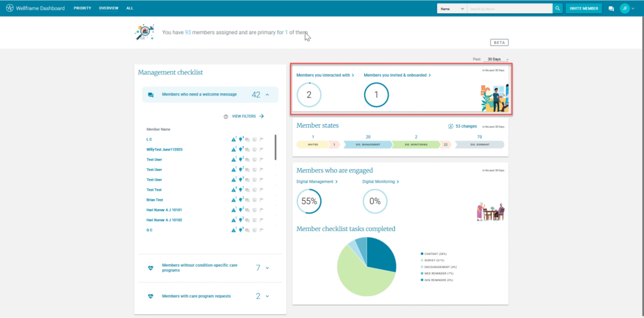The image size is (644, 318).
Task: Click the search magnifier icon
Action: pos(557,8)
